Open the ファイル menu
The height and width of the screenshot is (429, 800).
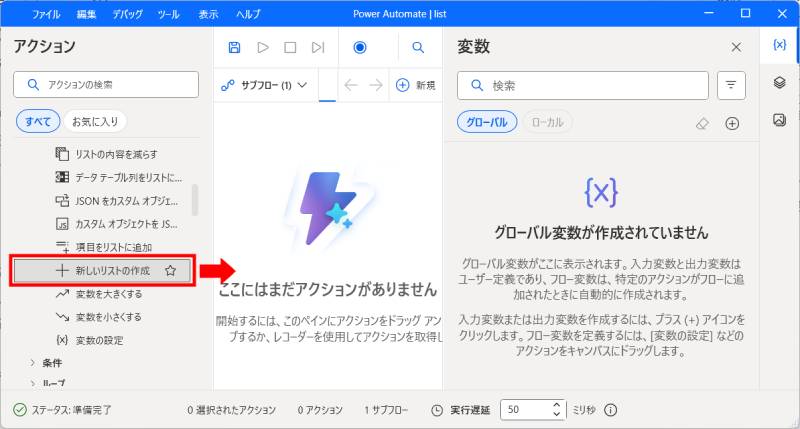click(x=46, y=14)
